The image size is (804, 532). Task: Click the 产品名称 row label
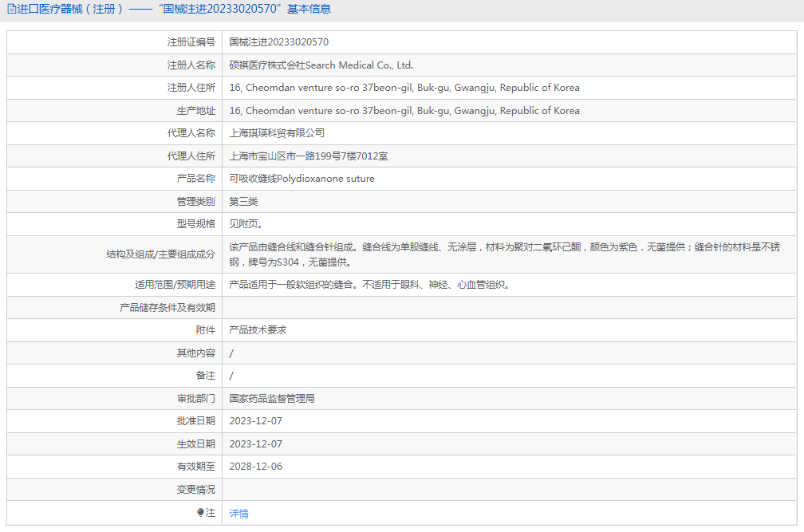[196, 179]
